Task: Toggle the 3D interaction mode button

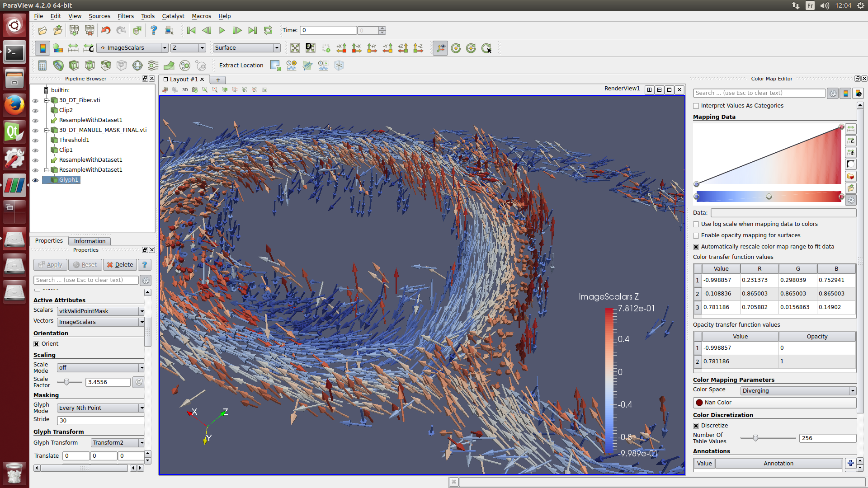Action: coord(185,90)
